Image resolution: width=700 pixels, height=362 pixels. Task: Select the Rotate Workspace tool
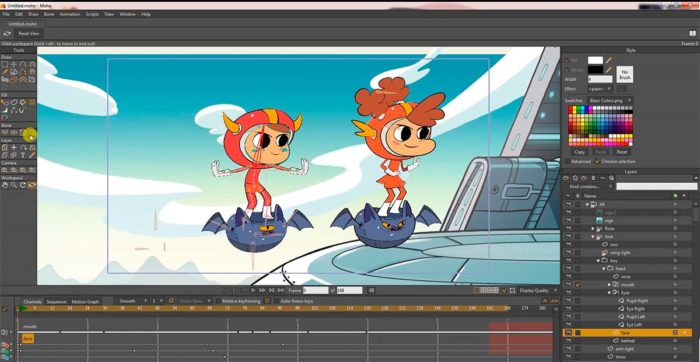(23, 185)
